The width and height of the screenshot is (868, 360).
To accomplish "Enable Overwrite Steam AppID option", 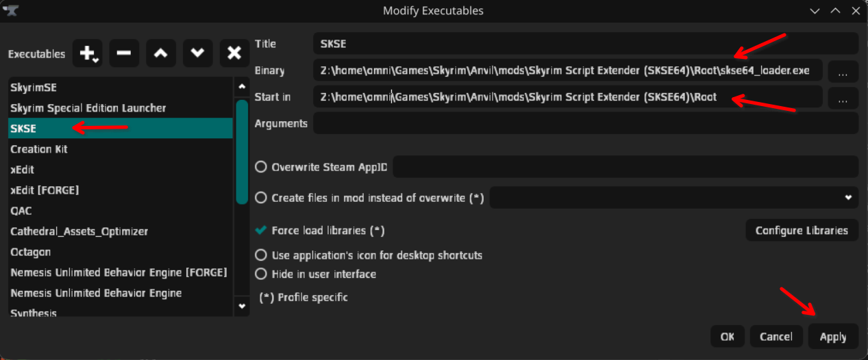I will (261, 167).
